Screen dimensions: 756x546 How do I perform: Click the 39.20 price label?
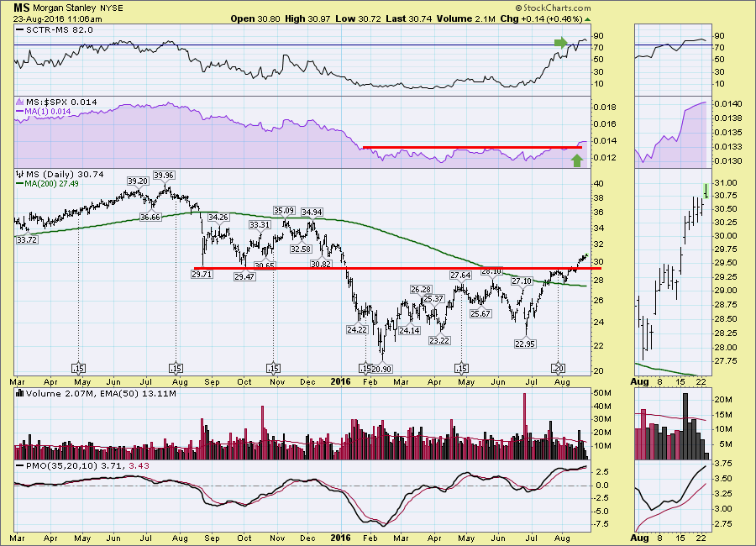(138, 181)
